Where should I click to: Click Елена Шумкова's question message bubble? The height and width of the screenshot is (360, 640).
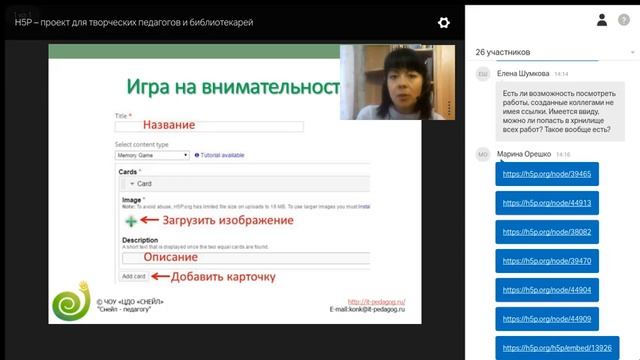click(560, 111)
